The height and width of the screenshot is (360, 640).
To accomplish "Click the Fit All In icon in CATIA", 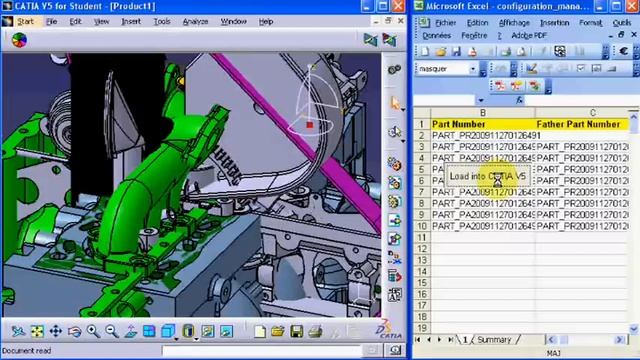I will (x=37, y=331).
